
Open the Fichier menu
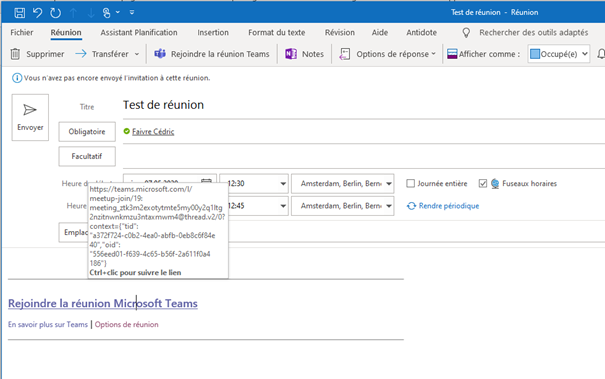[22, 32]
